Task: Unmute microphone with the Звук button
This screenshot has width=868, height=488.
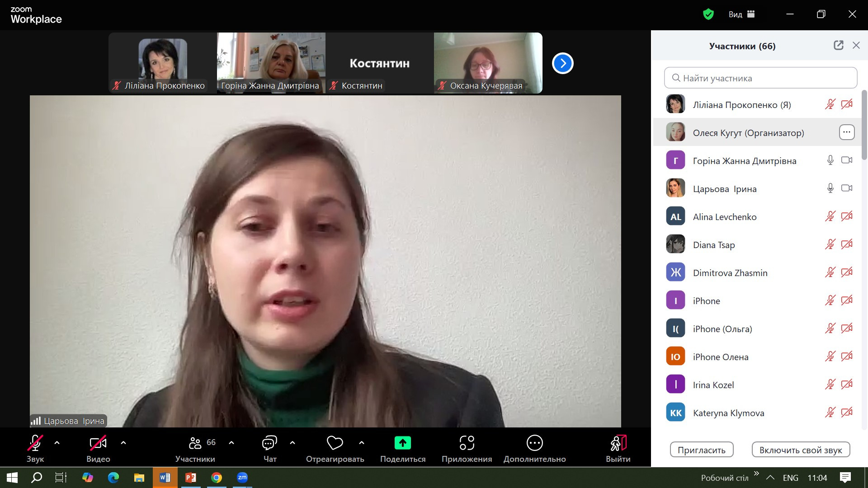Action: [x=35, y=443]
